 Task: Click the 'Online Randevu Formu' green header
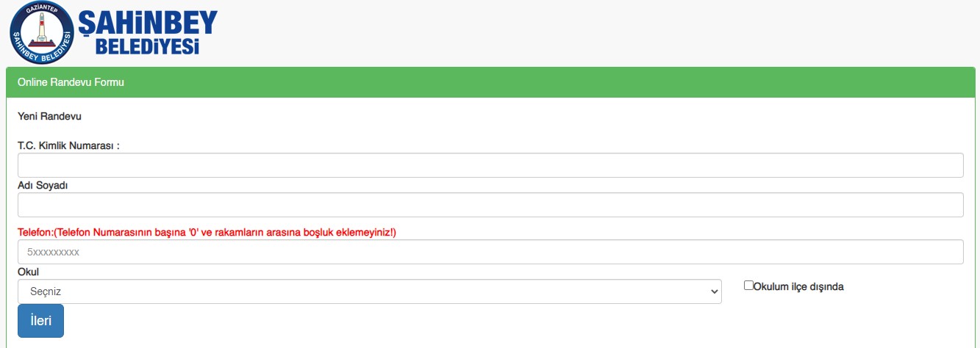(71, 82)
